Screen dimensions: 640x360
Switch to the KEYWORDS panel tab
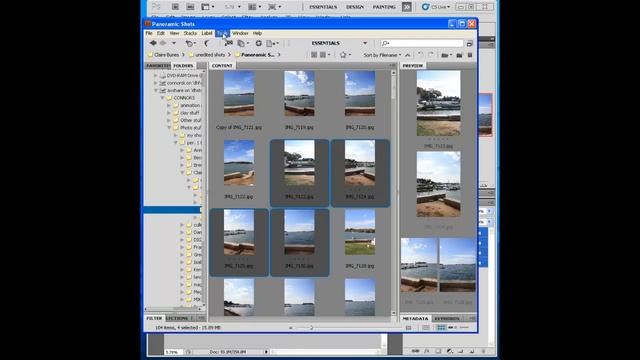pyautogui.click(x=447, y=318)
